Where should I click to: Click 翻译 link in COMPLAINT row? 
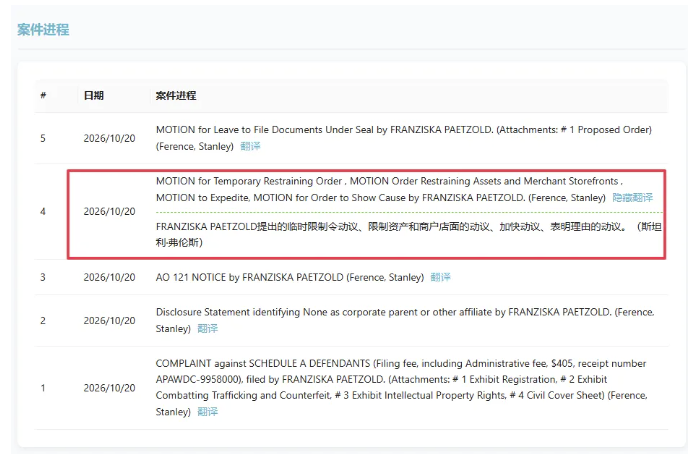click(208, 412)
